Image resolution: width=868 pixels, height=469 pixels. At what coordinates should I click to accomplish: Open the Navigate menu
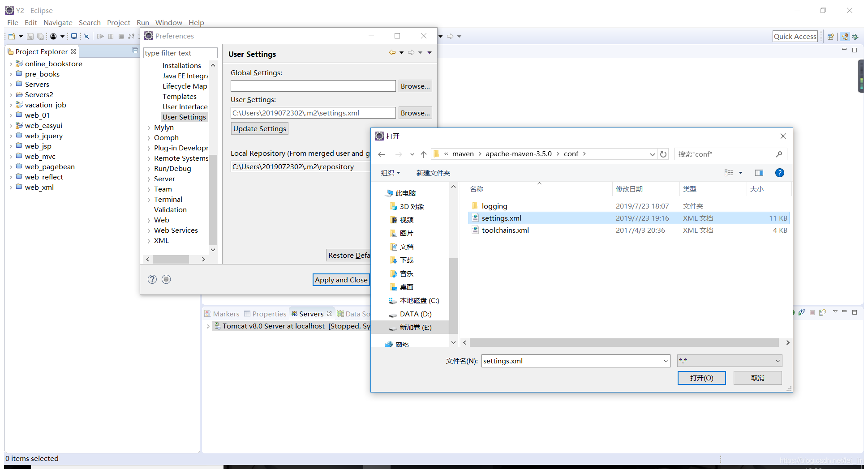58,22
